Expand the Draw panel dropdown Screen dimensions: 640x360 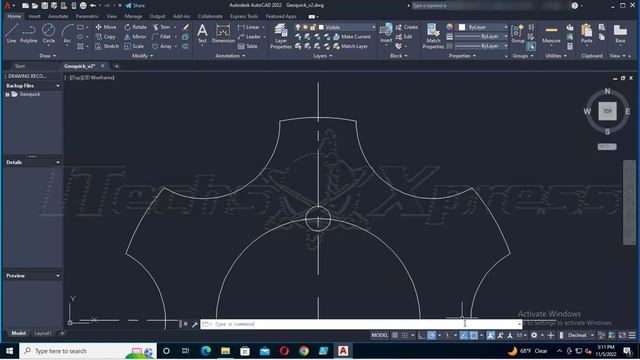coord(48,56)
